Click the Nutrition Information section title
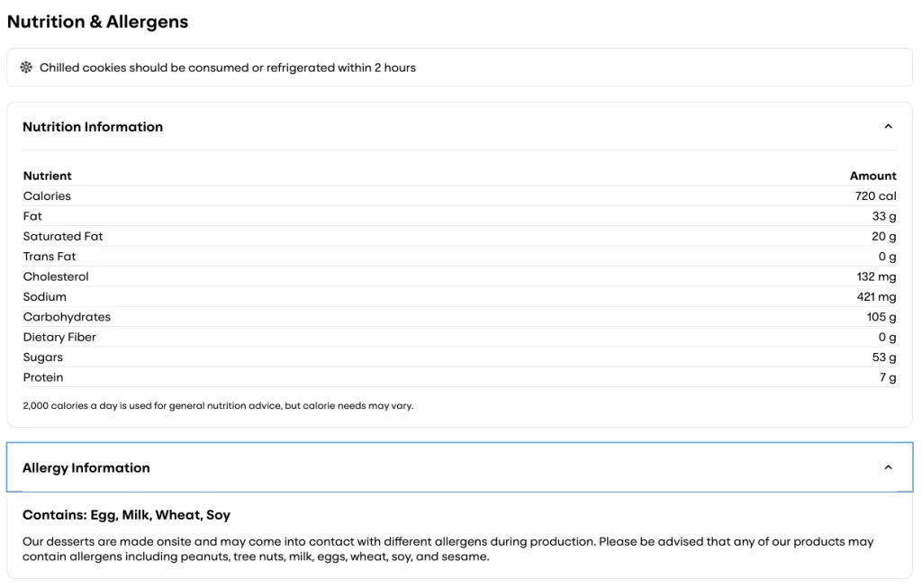 click(93, 127)
